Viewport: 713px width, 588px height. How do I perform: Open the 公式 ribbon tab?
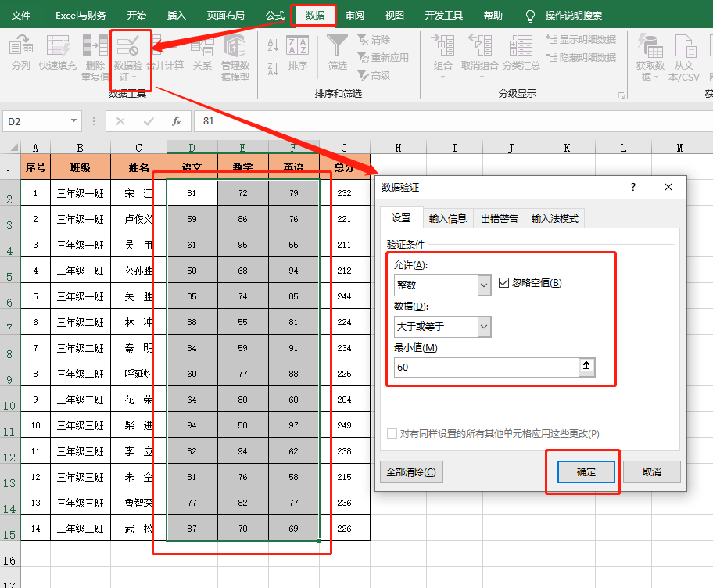click(x=275, y=16)
